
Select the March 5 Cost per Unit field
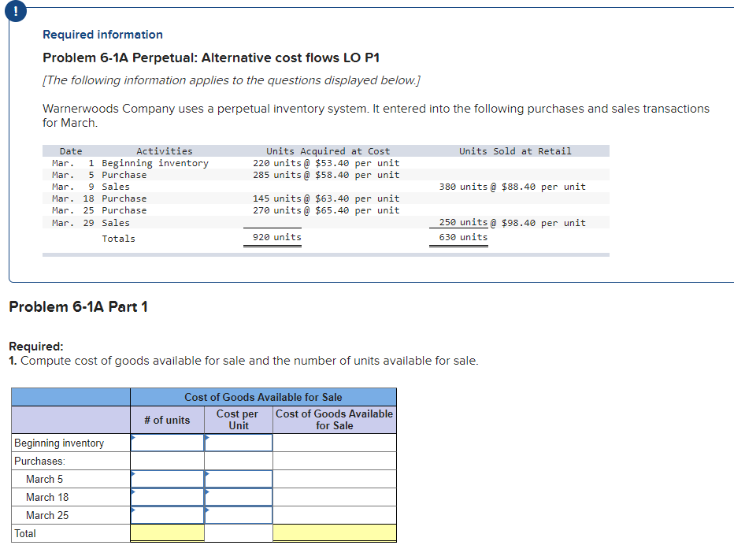[238, 478]
